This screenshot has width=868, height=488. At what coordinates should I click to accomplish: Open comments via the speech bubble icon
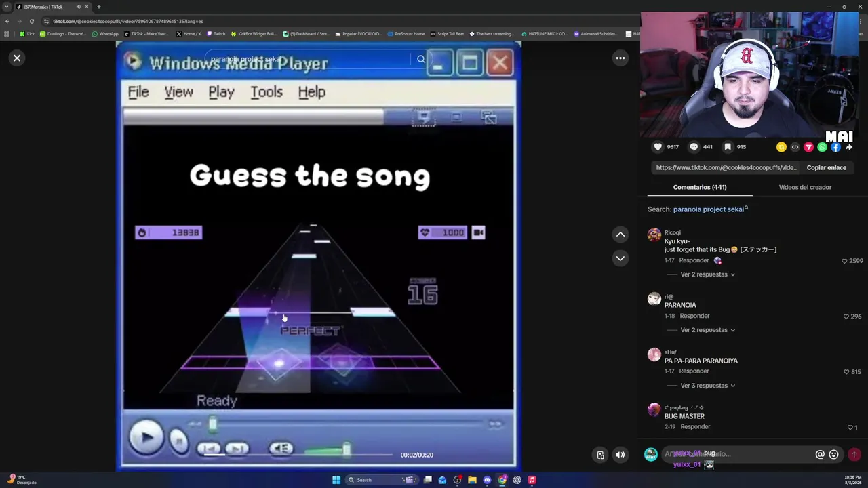[693, 147]
